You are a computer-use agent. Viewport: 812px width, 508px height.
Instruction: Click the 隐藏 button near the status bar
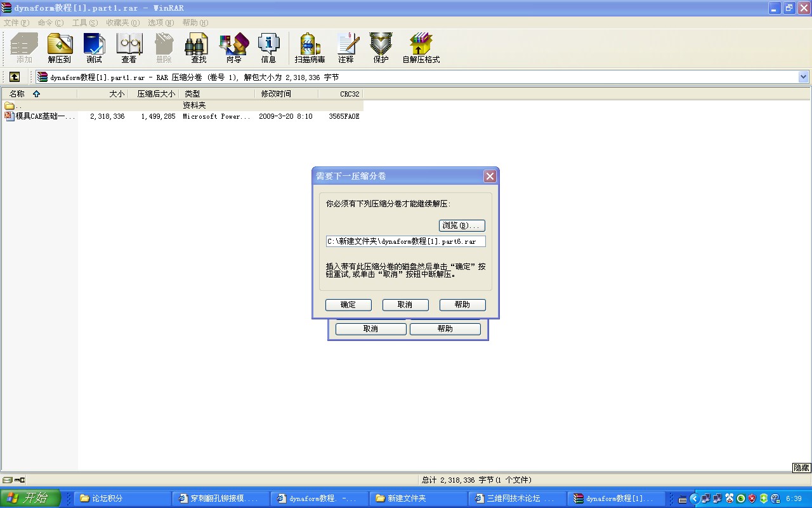pyautogui.click(x=802, y=467)
